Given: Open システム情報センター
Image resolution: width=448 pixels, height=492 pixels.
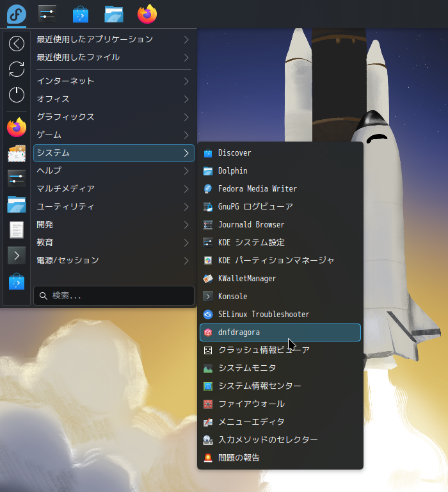Looking at the screenshot, I should (x=280, y=386).
